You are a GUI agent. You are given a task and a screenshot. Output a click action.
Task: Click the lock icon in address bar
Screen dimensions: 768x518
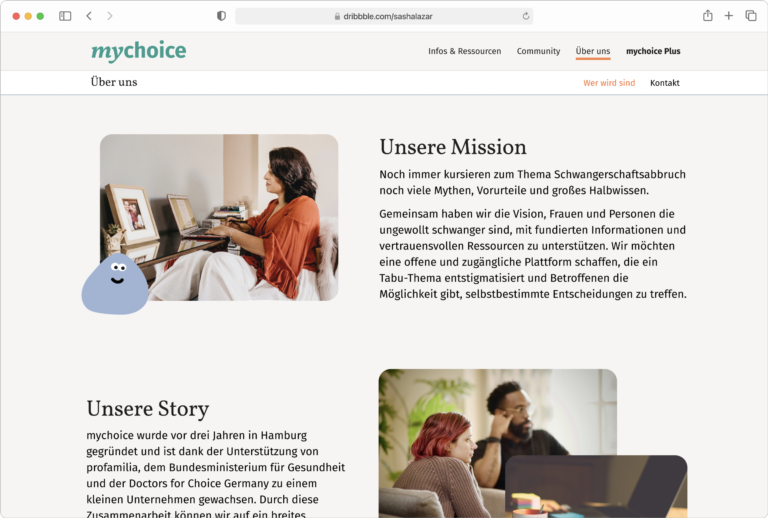[x=337, y=16]
